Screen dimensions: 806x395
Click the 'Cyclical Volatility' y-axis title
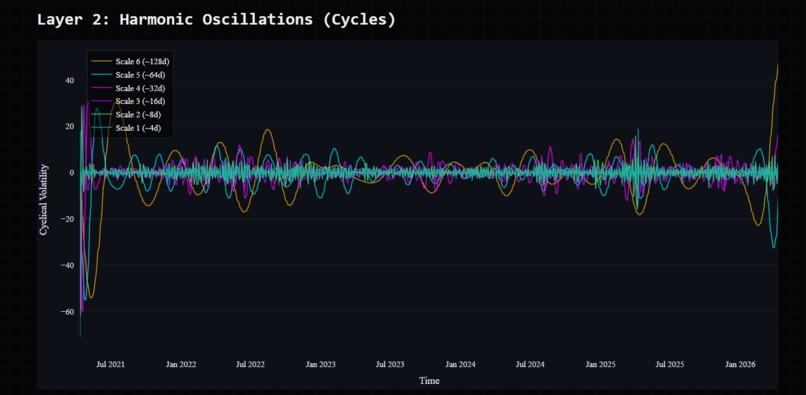click(44, 200)
